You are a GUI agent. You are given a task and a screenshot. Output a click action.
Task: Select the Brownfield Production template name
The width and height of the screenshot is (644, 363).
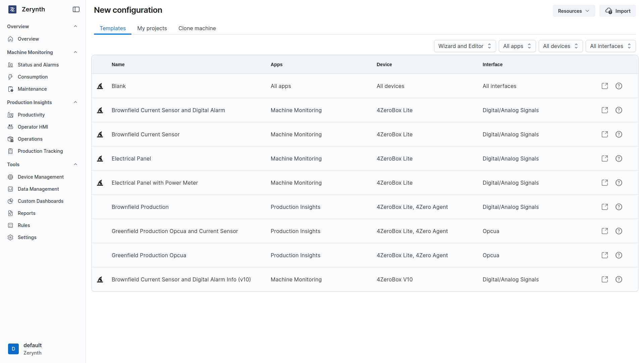(x=140, y=207)
